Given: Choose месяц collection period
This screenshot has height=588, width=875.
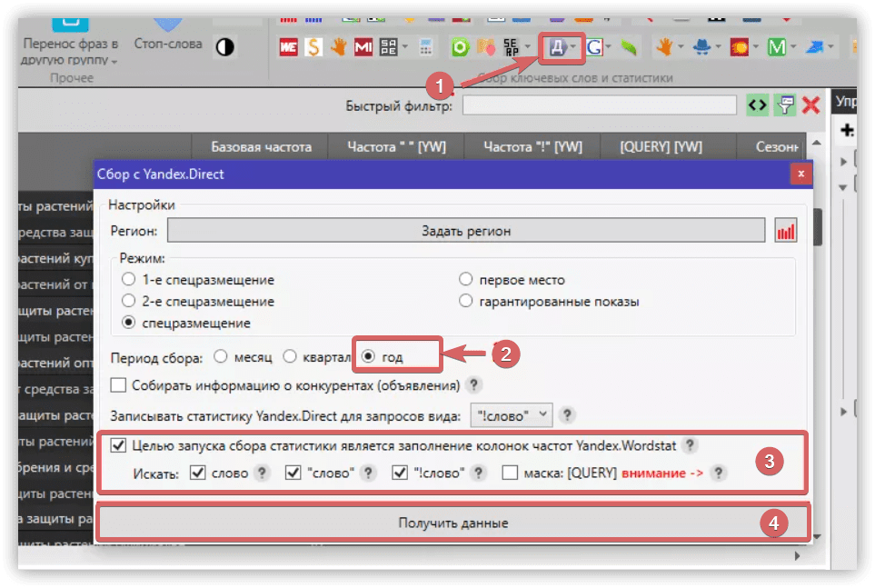Looking at the screenshot, I should click(x=221, y=356).
